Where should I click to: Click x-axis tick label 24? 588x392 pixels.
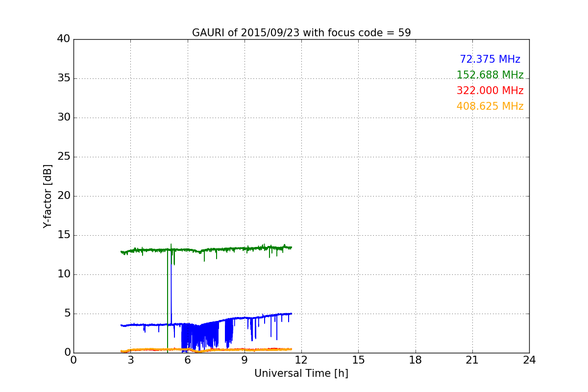[x=529, y=360]
